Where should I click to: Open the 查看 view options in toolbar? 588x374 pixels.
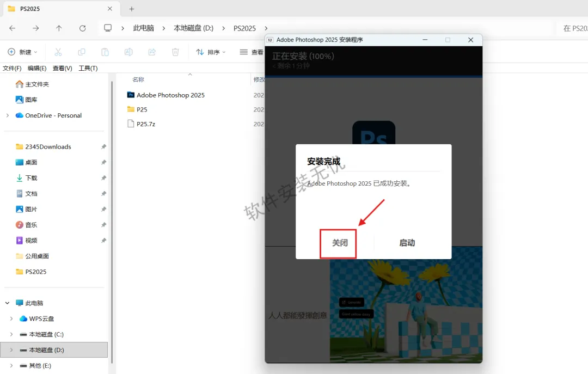pyautogui.click(x=251, y=52)
